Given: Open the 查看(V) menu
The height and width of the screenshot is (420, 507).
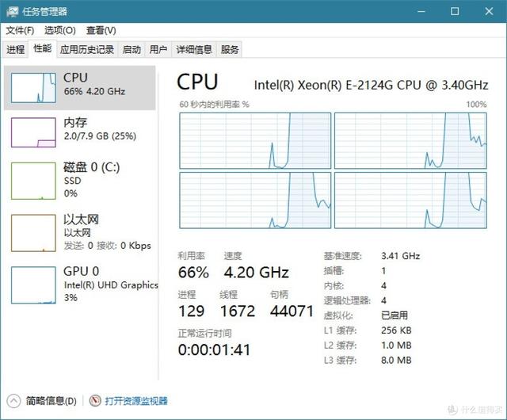Looking at the screenshot, I should pyautogui.click(x=101, y=30).
